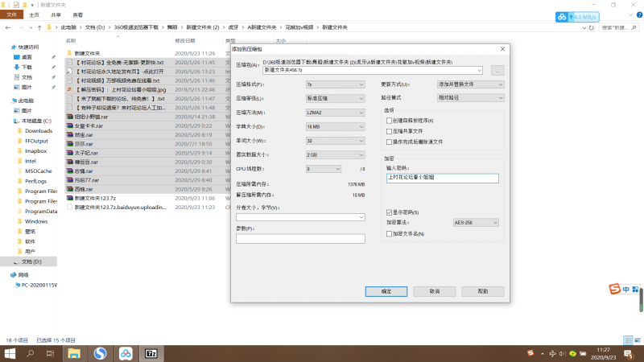The height and width of the screenshot is (362, 644).
Task: Open the 查看 ribbon tab
Action: (76, 14)
